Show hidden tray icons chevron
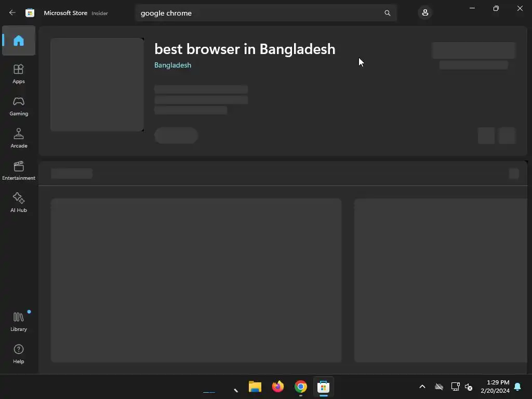532x399 pixels. pos(422,387)
